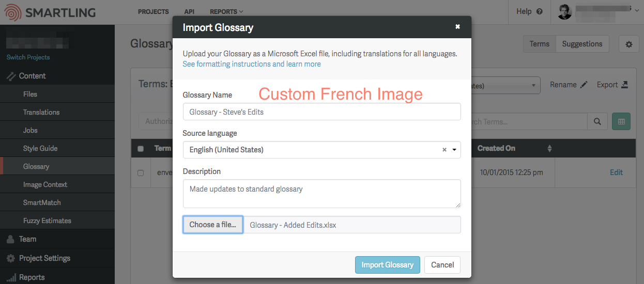Close the Import Glossary dialog
Viewport: 644px width, 284px height.
tap(457, 26)
